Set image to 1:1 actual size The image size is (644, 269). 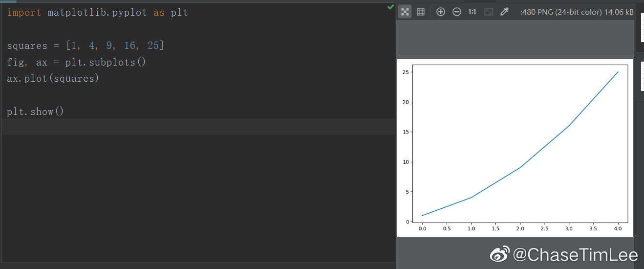click(x=472, y=12)
